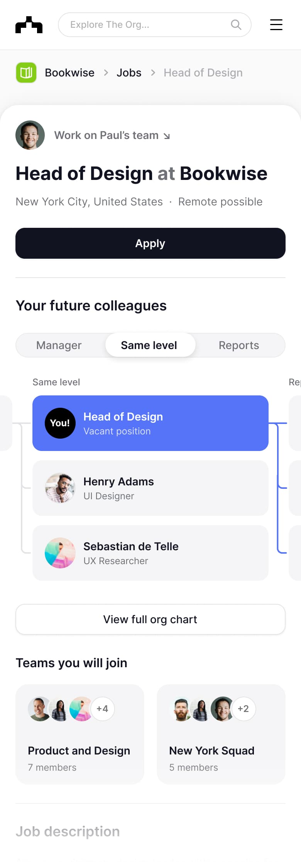This screenshot has width=301, height=868.
Task: Click Henry Adams' avatar photo
Action: [x=60, y=488]
